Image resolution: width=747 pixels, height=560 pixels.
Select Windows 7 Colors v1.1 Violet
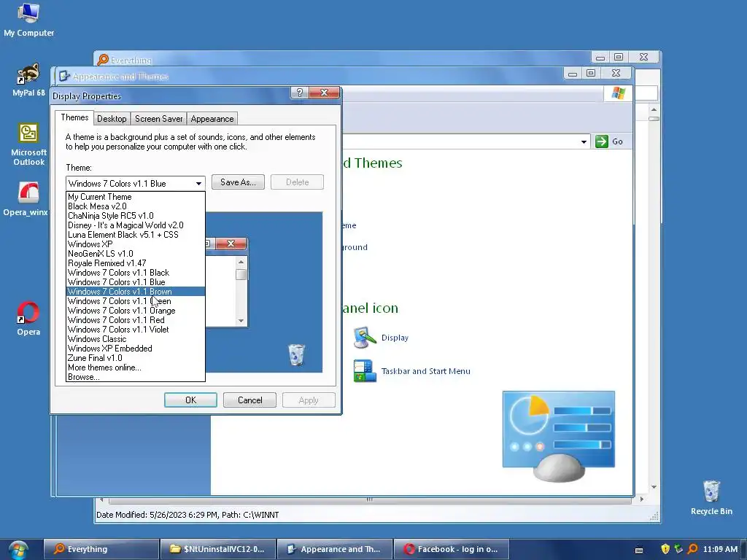[135, 330]
